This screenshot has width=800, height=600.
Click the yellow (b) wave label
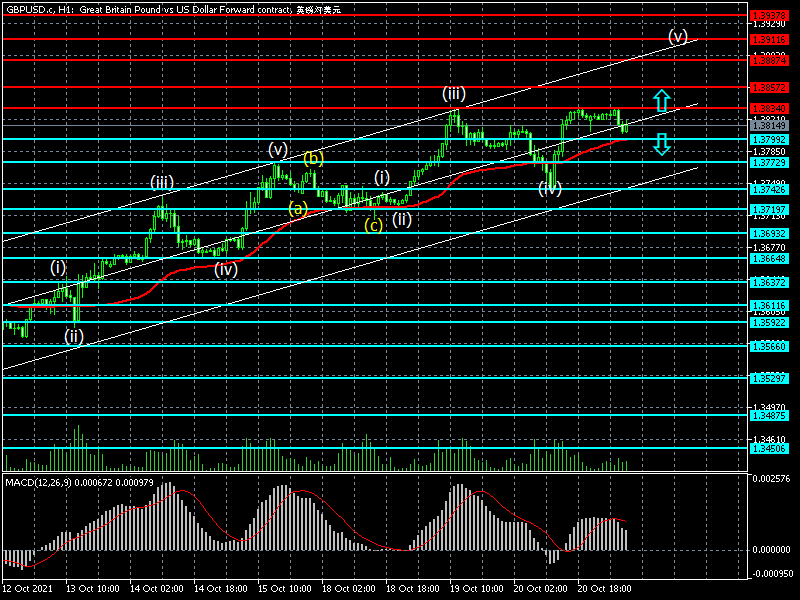[313, 159]
